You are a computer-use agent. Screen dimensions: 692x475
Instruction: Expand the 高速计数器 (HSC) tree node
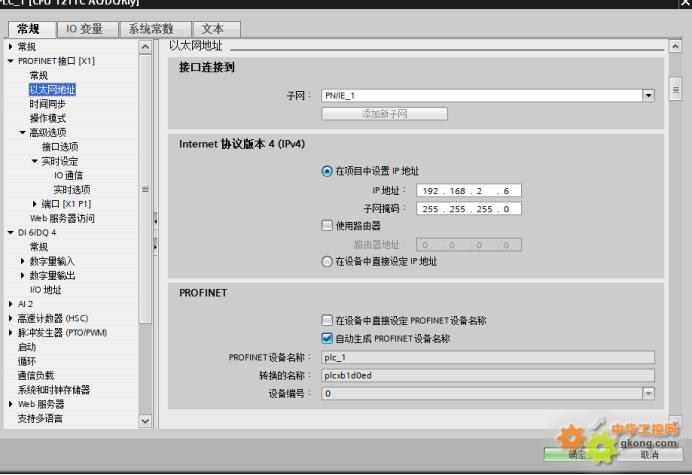coord(10,318)
